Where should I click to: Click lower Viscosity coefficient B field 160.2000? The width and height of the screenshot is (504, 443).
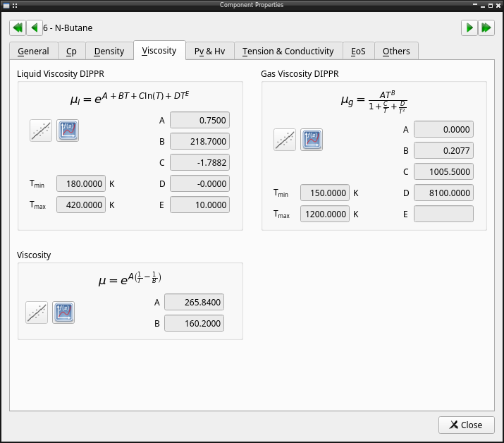point(194,323)
